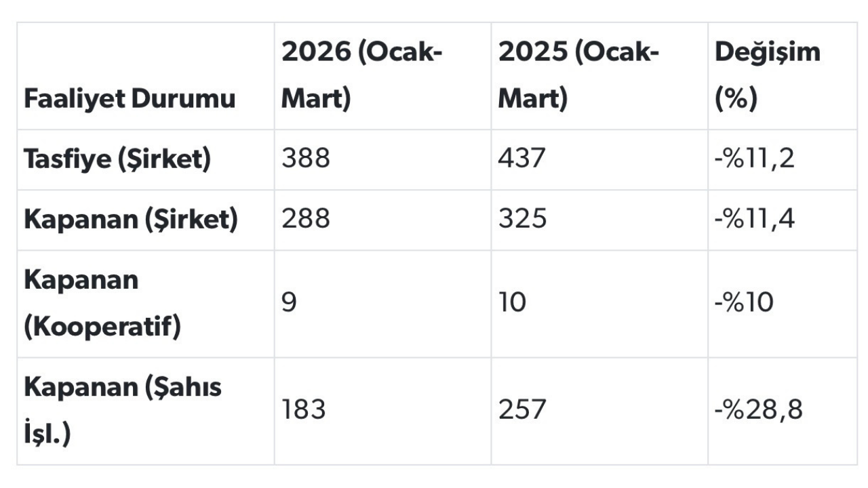
Task: Select the '2026 (Ocak-Mart)' header cell
Action: 361,75
